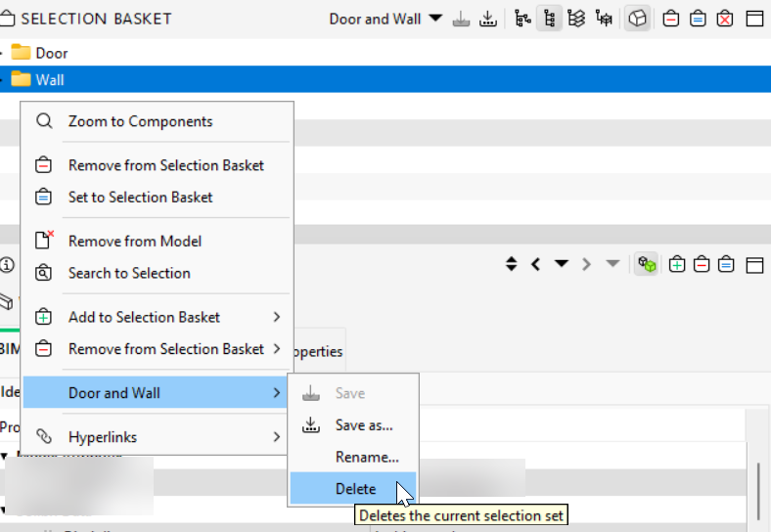Toggle the 3D cube display icon
Viewport: 771px width, 532px height.
coord(637,20)
